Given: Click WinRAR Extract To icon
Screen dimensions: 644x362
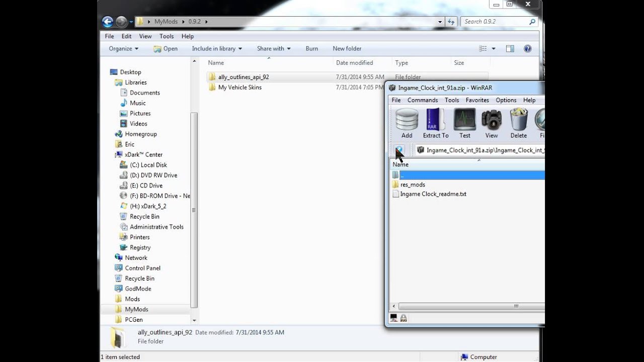Looking at the screenshot, I should [436, 124].
